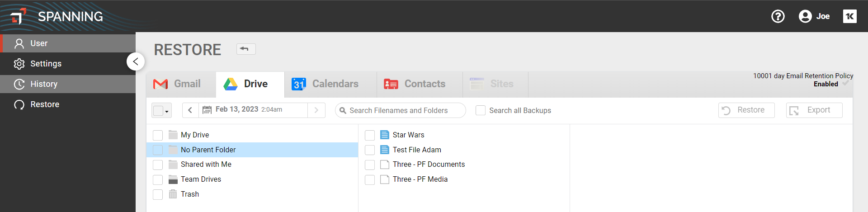This screenshot has width=868, height=212.
Task: Open the calendar date picker icon
Action: point(207,110)
